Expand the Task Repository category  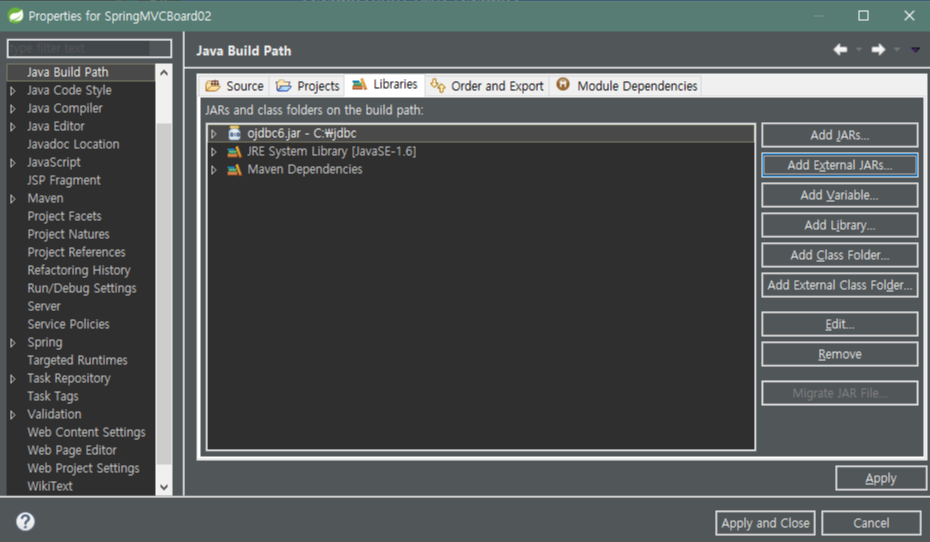pyautogui.click(x=12, y=379)
